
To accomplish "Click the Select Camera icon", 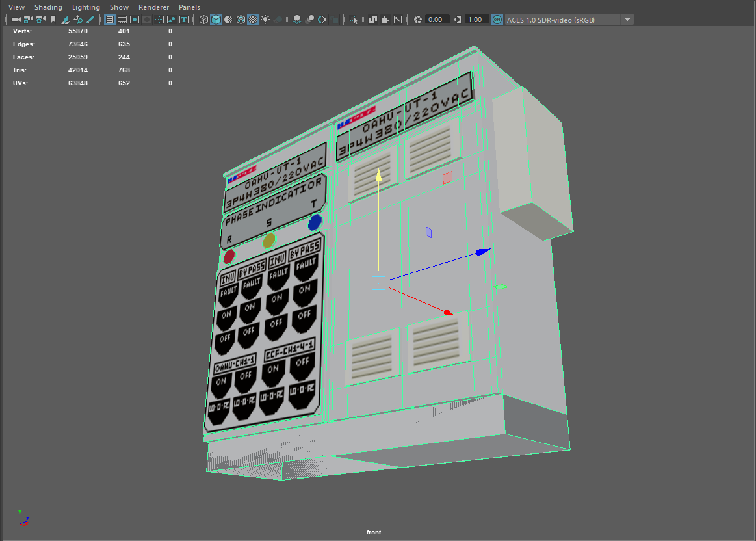I will point(16,20).
